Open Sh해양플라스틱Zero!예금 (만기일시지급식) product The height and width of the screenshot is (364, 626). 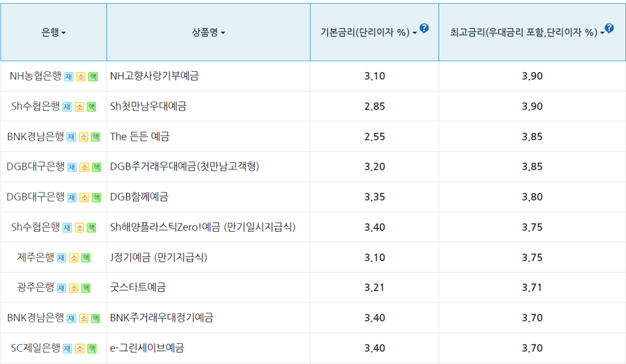[x=203, y=227]
